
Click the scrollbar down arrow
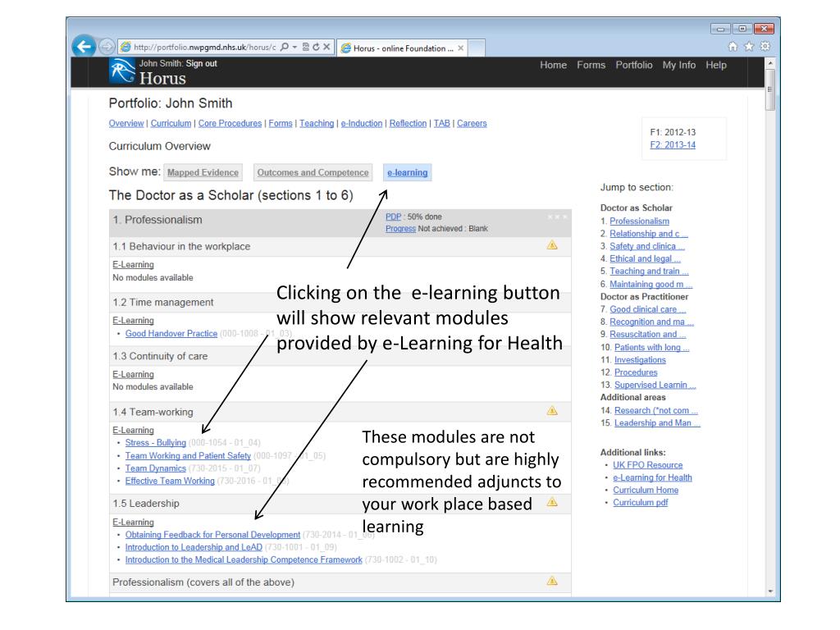770,591
